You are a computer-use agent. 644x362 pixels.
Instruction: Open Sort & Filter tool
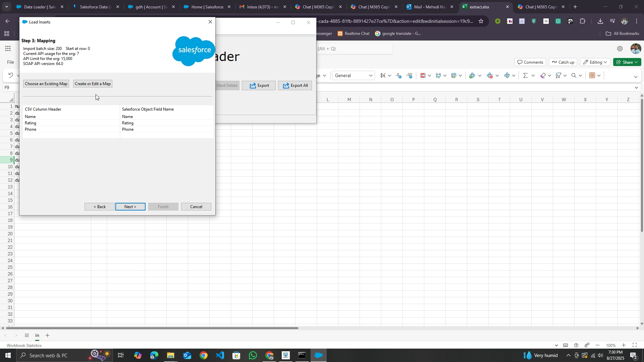pos(558,76)
